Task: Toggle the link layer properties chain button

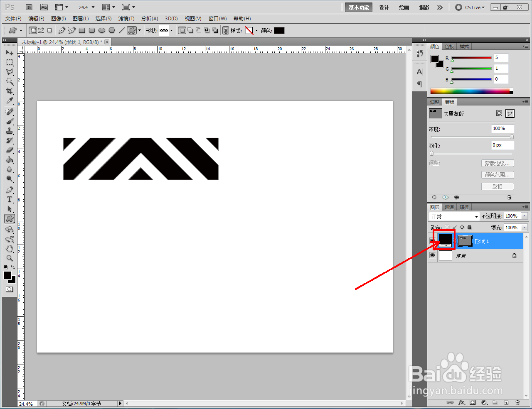Action: 226,30
